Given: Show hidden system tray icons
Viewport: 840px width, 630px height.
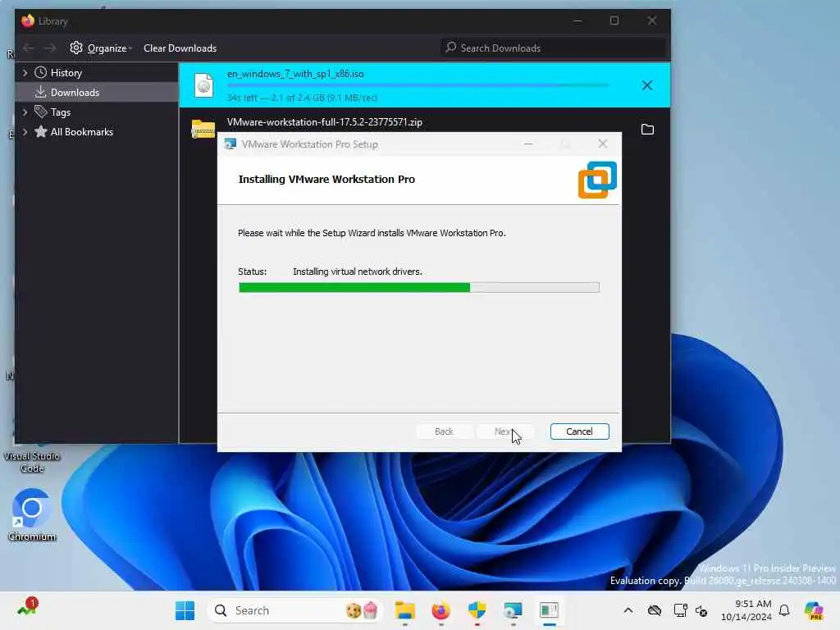Looking at the screenshot, I should pyautogui.click(x=628, y=610).
